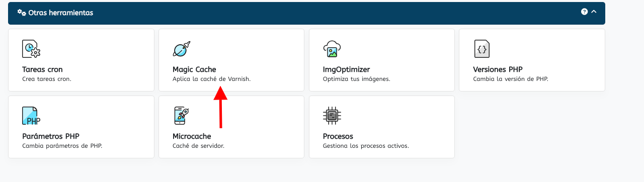Click 'Gestiona los procesos activos' description
This screenshot has height=182, width=644.
point(366,146)
